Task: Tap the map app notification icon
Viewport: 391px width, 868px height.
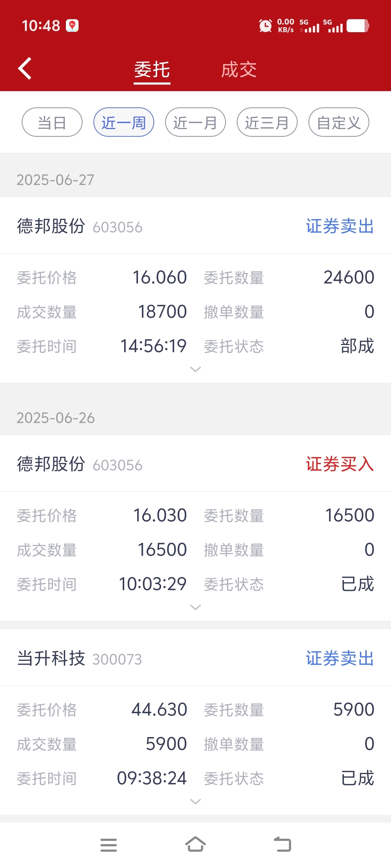Action: (x=72, y=26)
